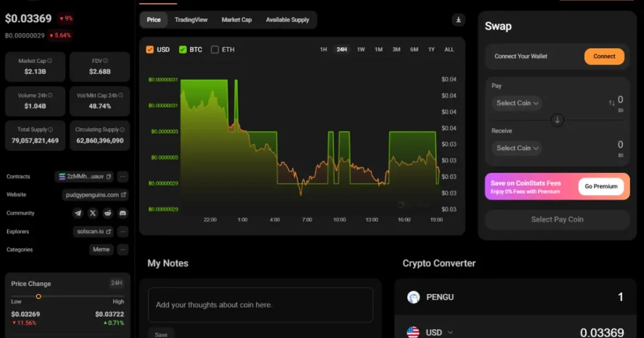Open the Pay Select Coin dropdown
Viewport: 644px width, 338px height.
coord(517,103)
